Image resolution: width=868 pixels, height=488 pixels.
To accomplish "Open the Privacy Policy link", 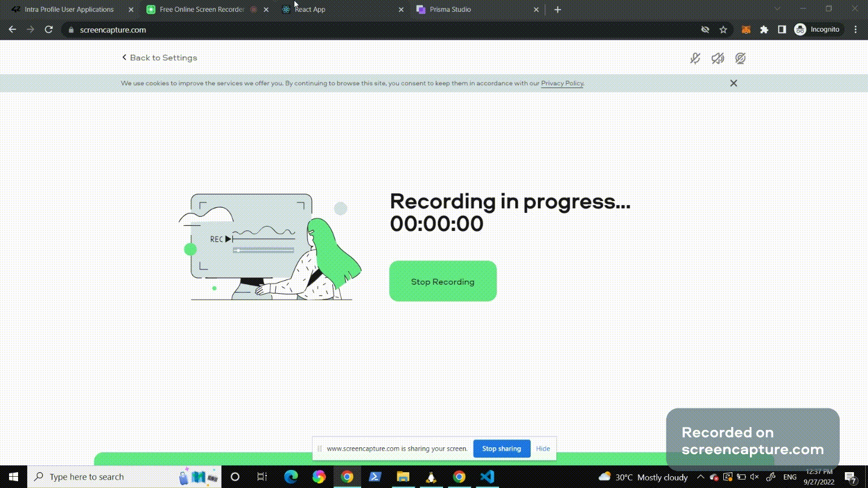I will (x=562, y=83).
